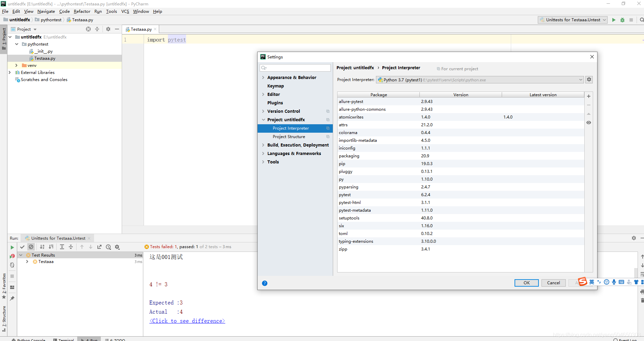Run Unittests for Testaaa.Untest with the top toolbar play icon

pos(614,20)
